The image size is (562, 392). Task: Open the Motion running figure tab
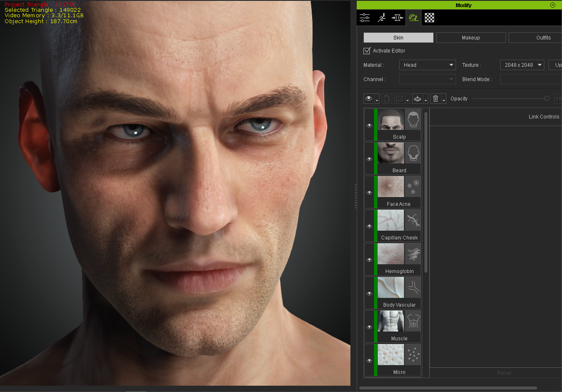click(381, 18)
